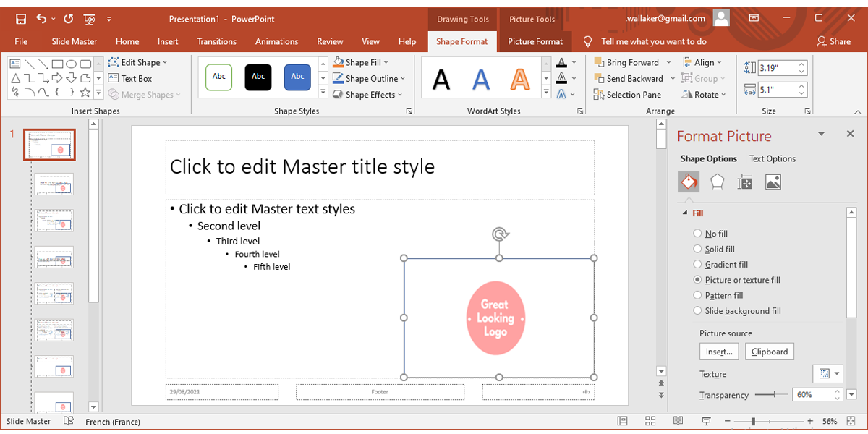
Task: Insert a Text Box from ribbon
Action: pyautogui.click(x=130, y=79)
